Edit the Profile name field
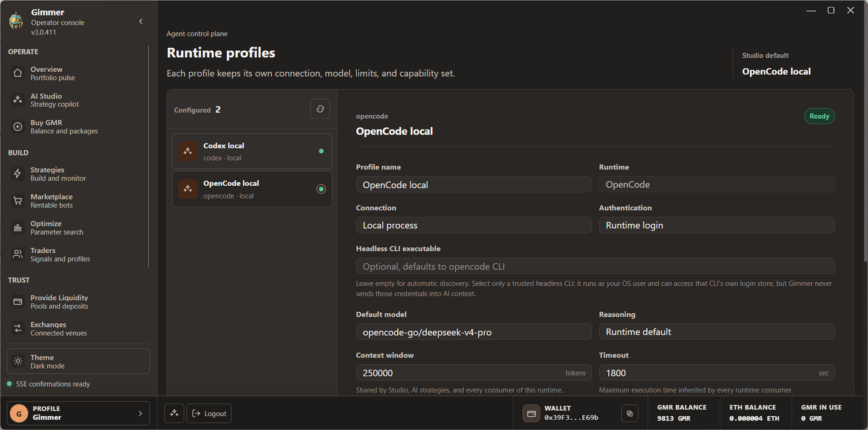 coord(474,185)
